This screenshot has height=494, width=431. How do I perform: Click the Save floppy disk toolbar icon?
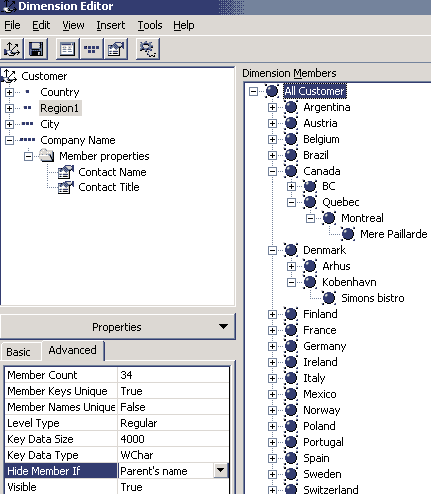(36, 49)
